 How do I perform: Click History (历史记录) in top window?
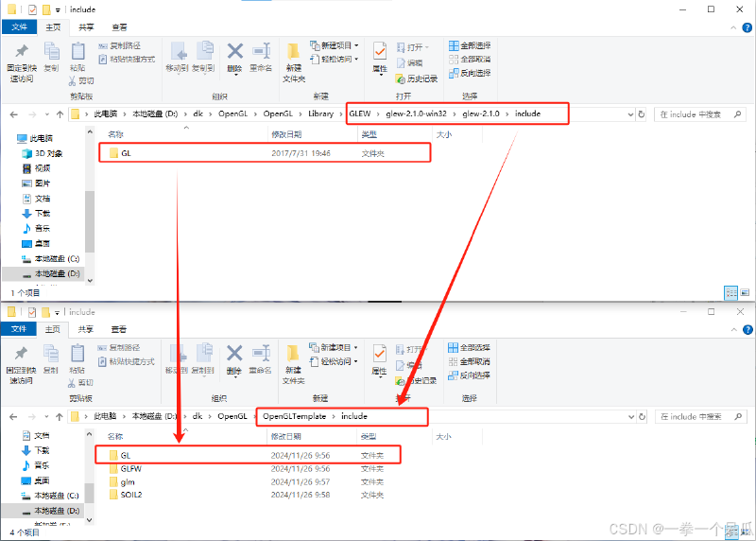417,79
